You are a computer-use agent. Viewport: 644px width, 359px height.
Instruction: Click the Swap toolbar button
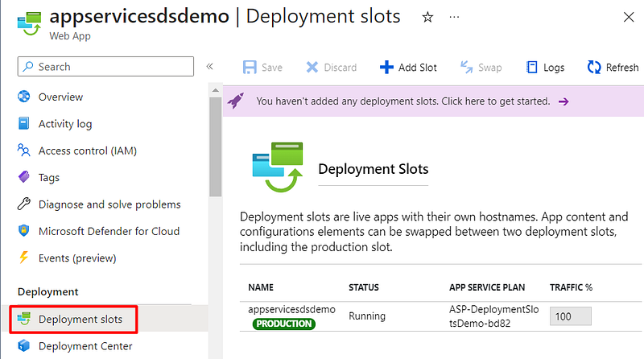pyautogui.click(x=481, y=68)
